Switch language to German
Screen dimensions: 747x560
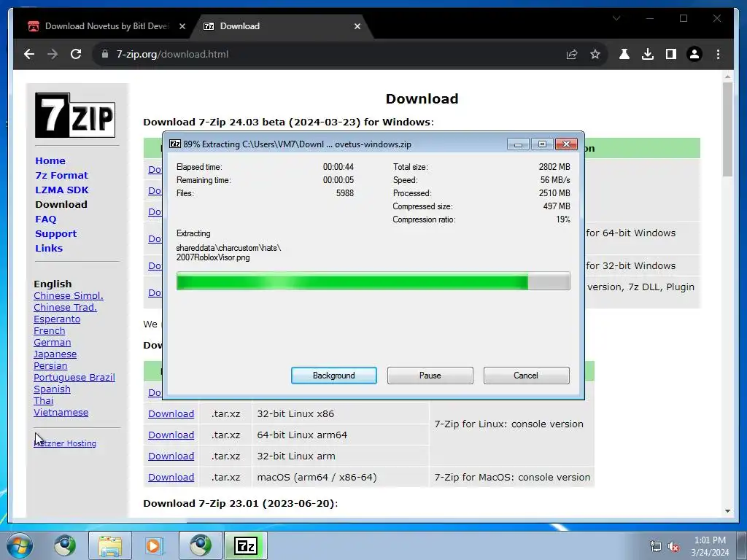(53, 343)
